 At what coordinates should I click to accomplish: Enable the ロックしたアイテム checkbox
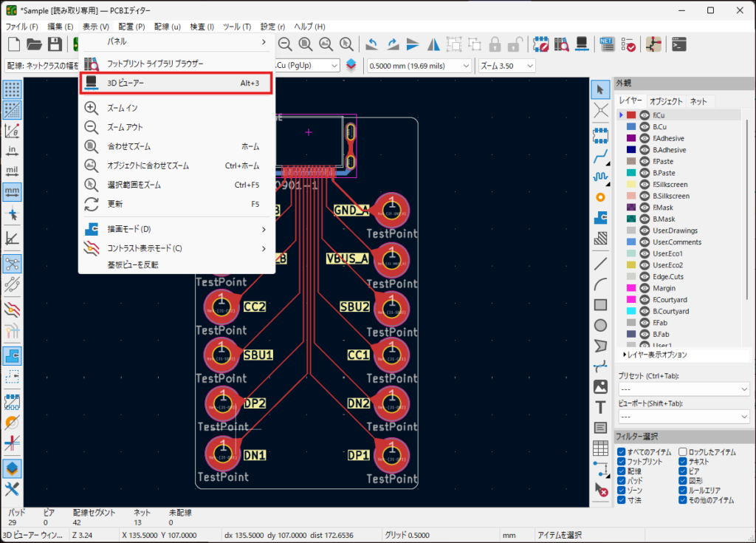click(x=683, y=451)
